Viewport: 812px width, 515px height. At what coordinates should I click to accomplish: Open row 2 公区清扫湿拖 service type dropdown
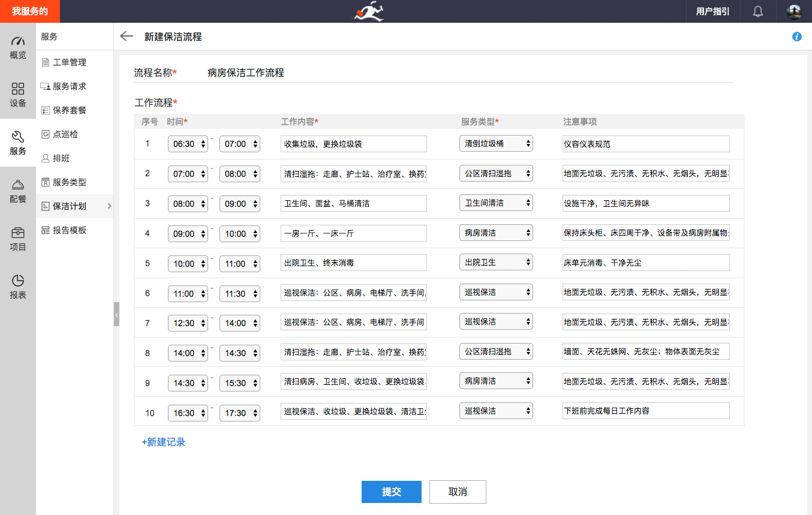(x=496, y=173)
